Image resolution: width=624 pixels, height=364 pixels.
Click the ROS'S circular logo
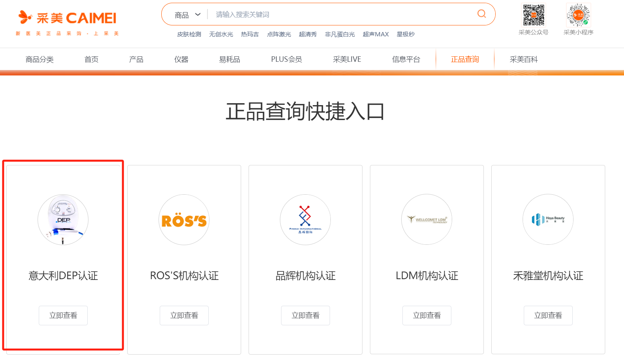click(x=184, y=220)
